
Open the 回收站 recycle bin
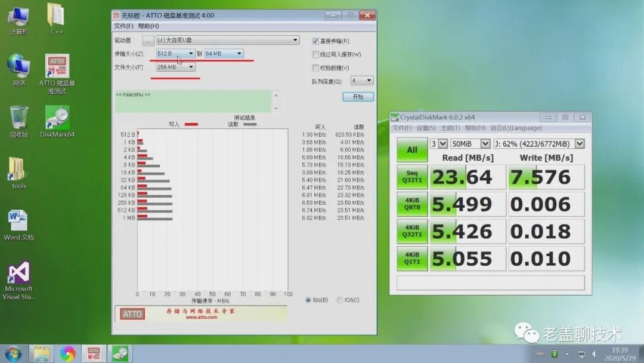pyautogui.click(x=19, y=122)
